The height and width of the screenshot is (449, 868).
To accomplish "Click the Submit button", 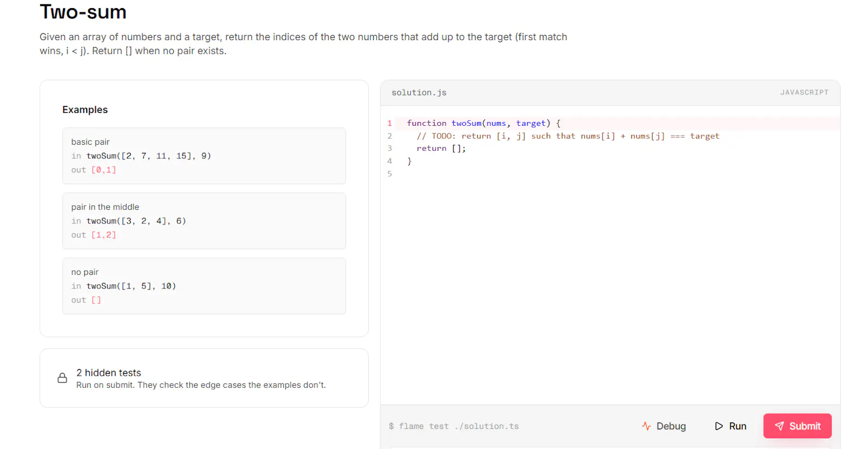I will click(797, 426).
